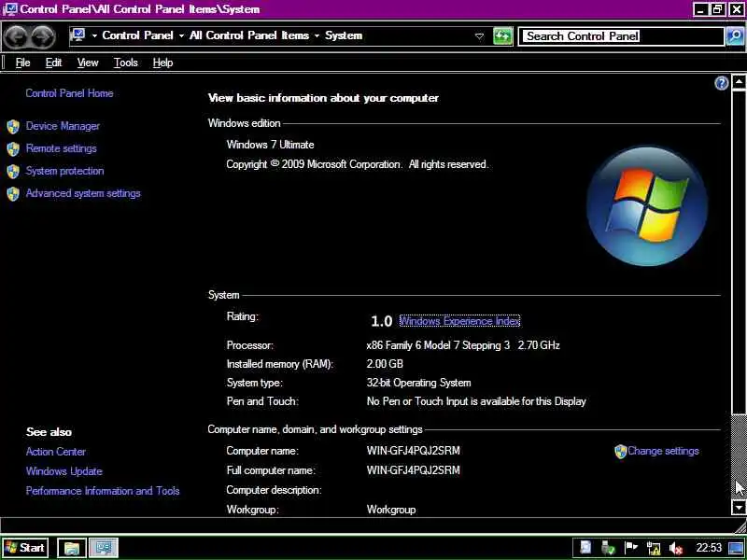Click the Change settings link
The width and height of the screenshot is (747, 560).
click(x=663, y=451)
